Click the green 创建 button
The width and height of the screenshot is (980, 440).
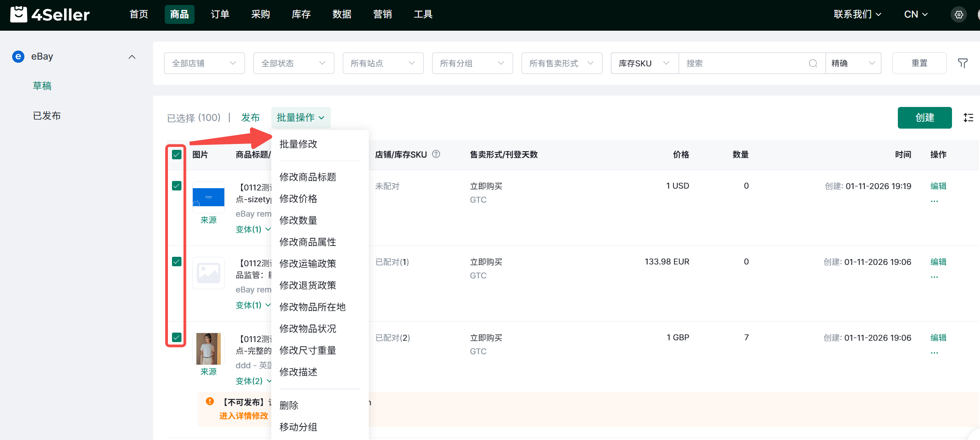pyautogui.click(x=924, y=118)
